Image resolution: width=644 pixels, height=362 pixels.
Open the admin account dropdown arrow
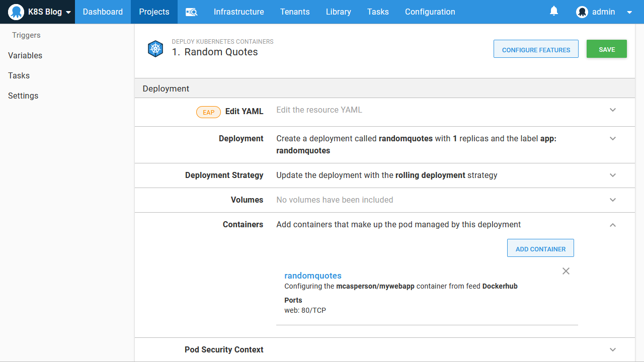[x=629, y=13]
